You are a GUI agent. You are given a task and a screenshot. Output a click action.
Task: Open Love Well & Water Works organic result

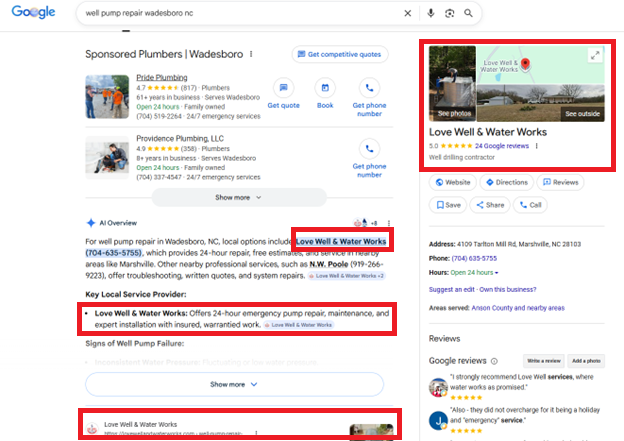point(140,424)
